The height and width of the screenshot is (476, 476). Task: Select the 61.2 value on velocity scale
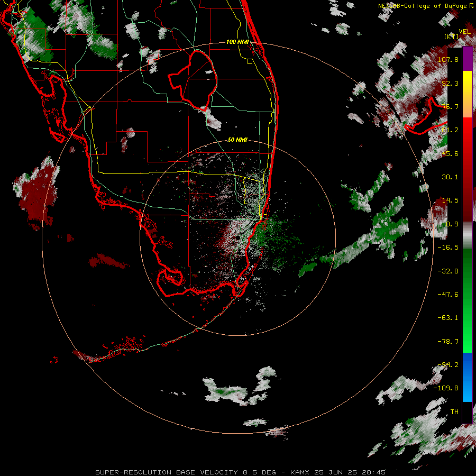click(x=450, y=130)
